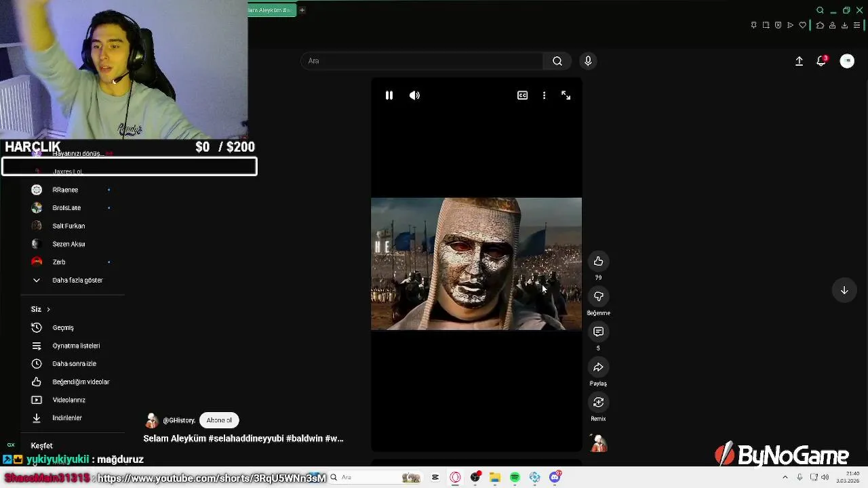Select the 'Selam Aleyküm' browser tab
The image size is (868, 488).
[271, 10]
